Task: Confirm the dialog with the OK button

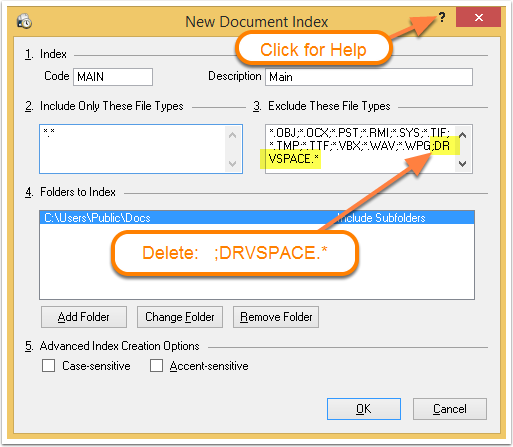Action: (364, 409)
